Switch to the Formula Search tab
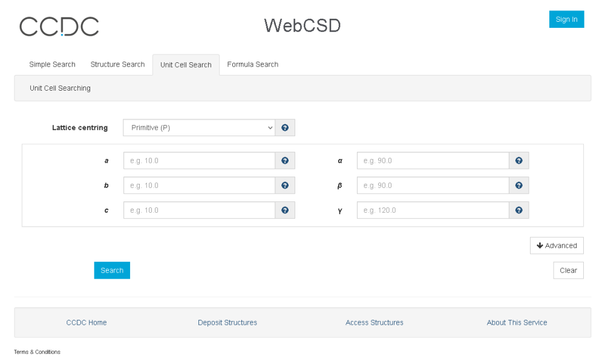The width and height of the screenshot is (605, 364). coord(253,64)
